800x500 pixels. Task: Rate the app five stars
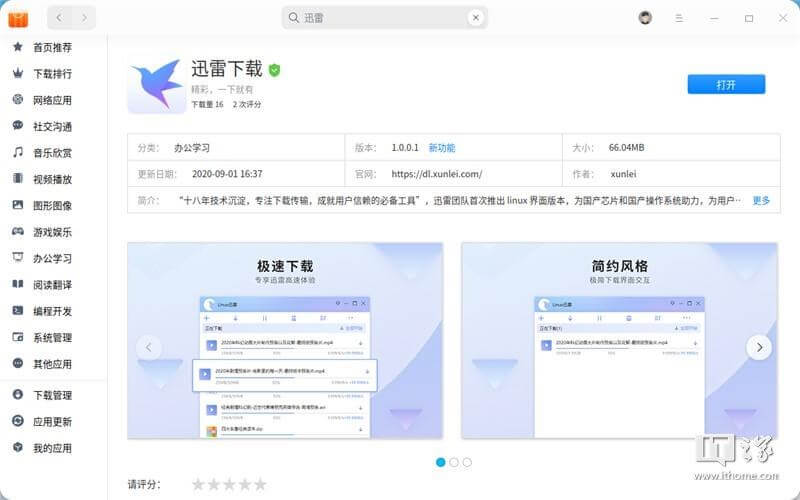coord(260,484)
